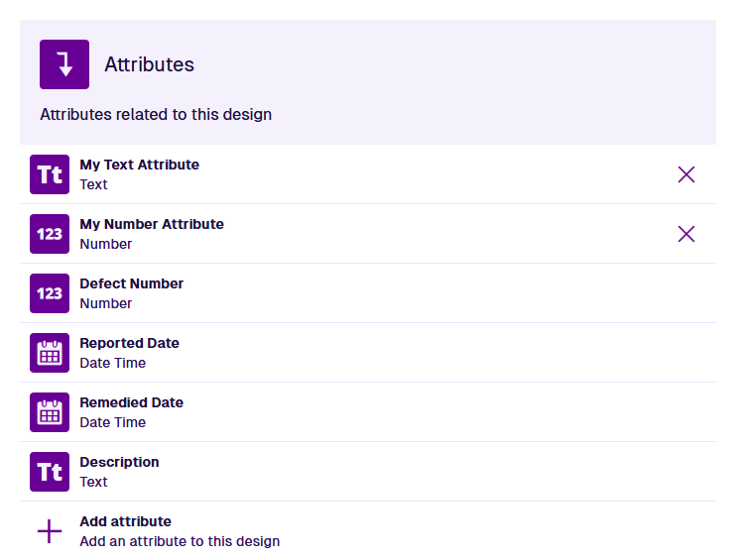Open the Description attribute
The width and height of the screenshot is (736, 560).
click(119, 462)
